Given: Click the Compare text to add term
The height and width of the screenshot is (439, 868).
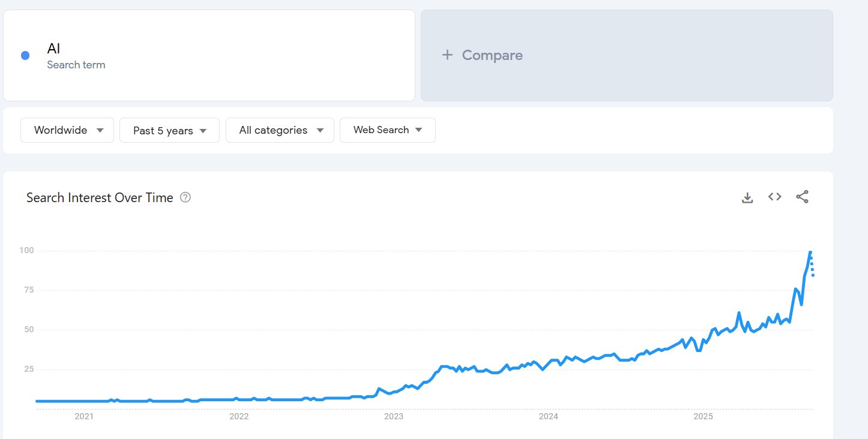Looking at the screenshot, I should 492,55.
